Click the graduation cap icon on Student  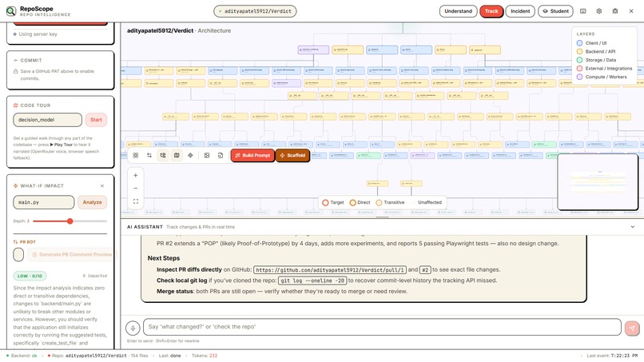tap(545, 11)
